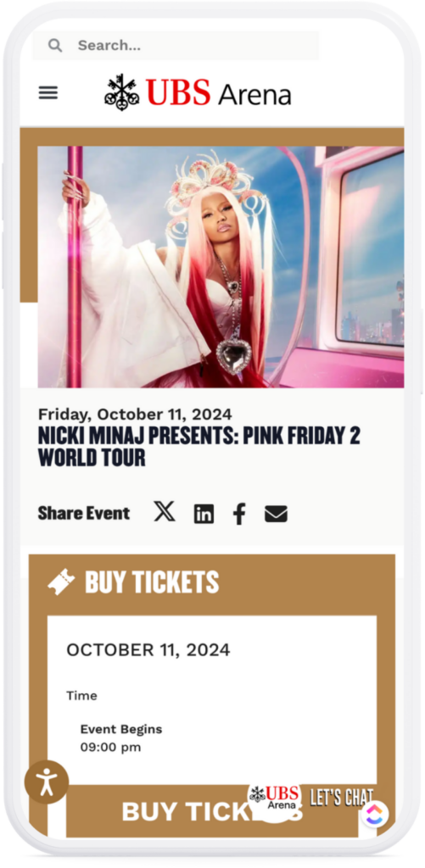Share event via email envelope icon
This screenshot has height=868, width=425.
coord(276,515)
